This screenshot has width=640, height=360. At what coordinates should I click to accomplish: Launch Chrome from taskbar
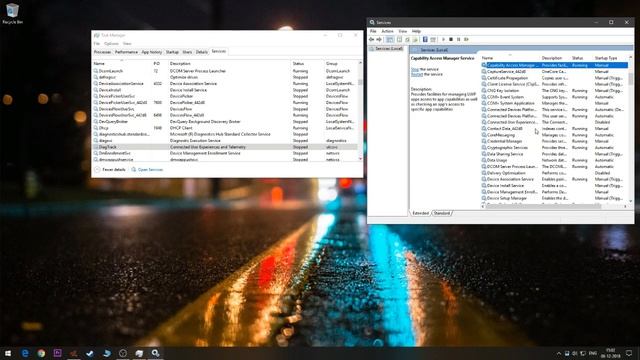point(41,353)
